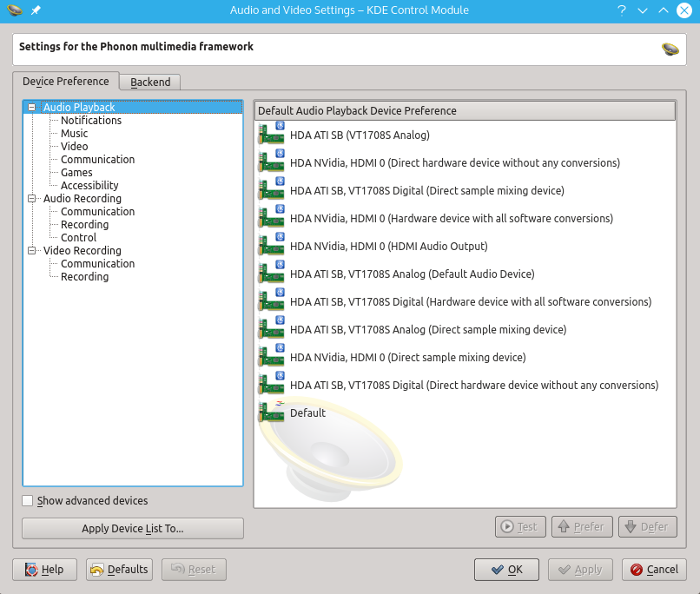Switch to the Backend tab
The width and height of the screenshot is (700, 594).
coord(150,82)
